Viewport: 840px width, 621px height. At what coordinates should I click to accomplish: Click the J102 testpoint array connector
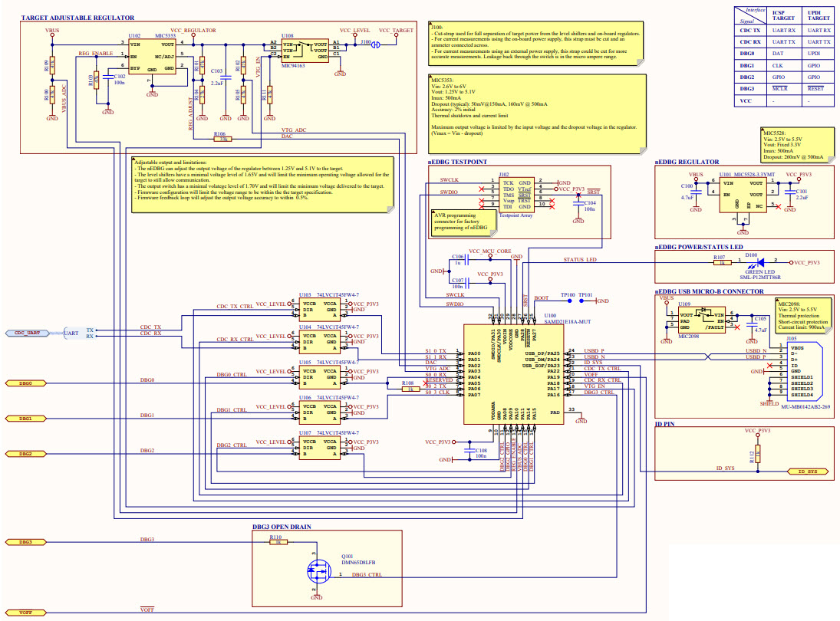515,195
